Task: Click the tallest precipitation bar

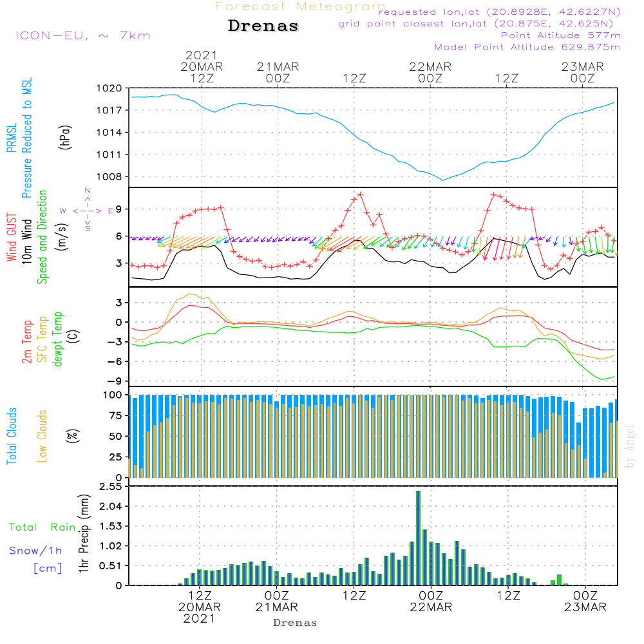Action: pyautogui.click(x=418, y=538)
